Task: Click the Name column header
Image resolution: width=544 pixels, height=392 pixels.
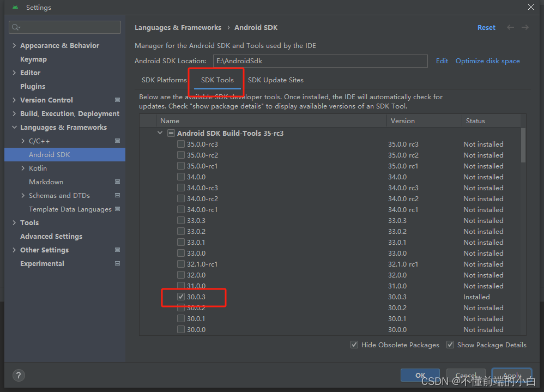Action: click(271, 120)
